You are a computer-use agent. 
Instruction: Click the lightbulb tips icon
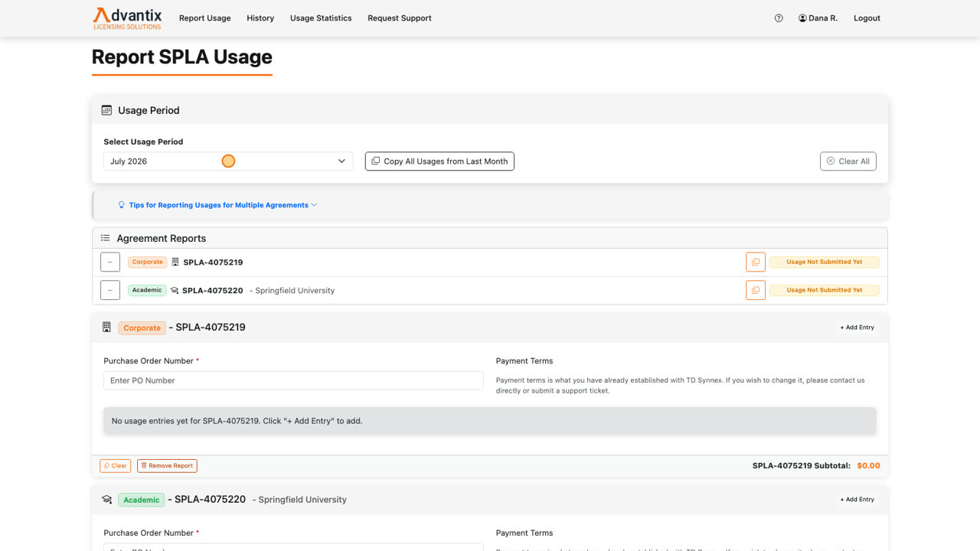pyautogui.click(x=122, y=205)
